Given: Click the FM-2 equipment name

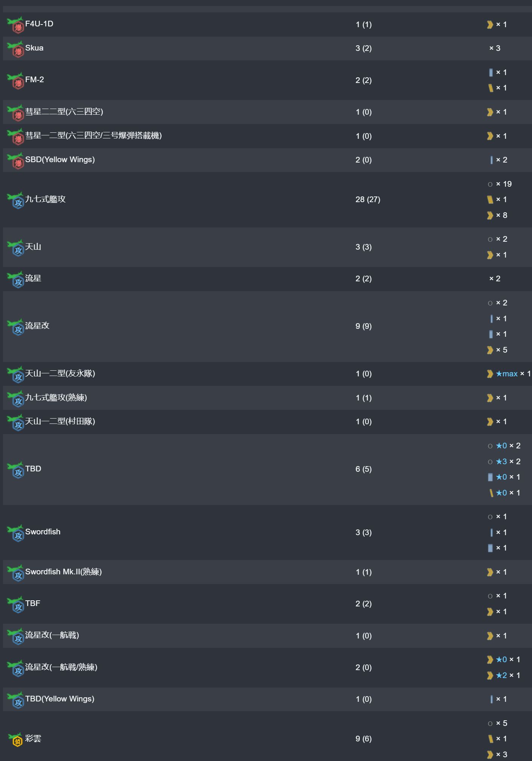Looking at the screenshot, I should [x=34, y=80].
